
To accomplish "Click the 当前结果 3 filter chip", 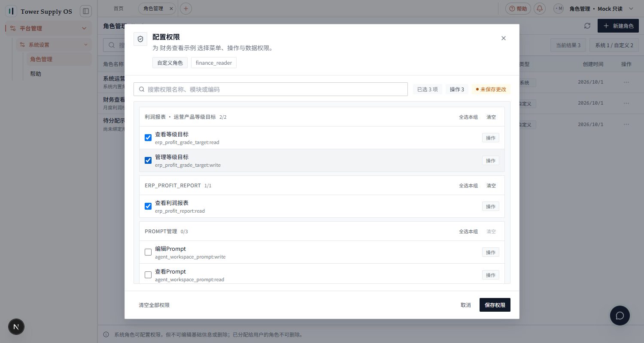I will pos(568,45).
